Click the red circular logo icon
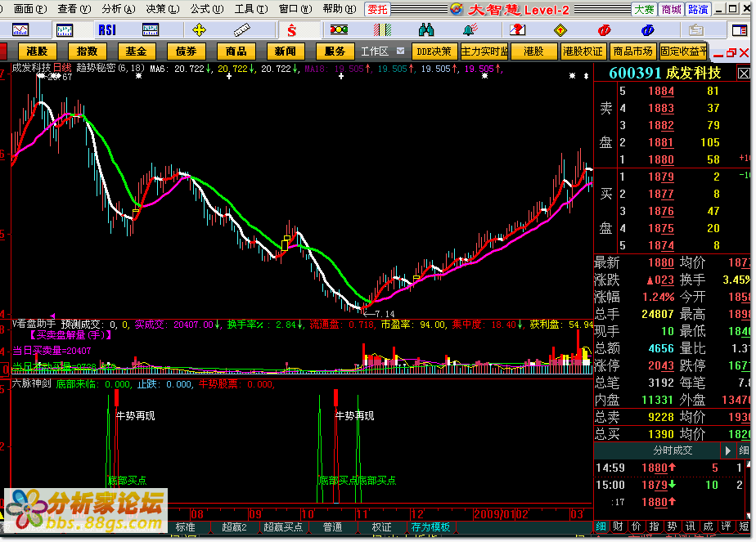Image resolution: width=756 pixels, height=542 pixels. (x=604, y=30)
